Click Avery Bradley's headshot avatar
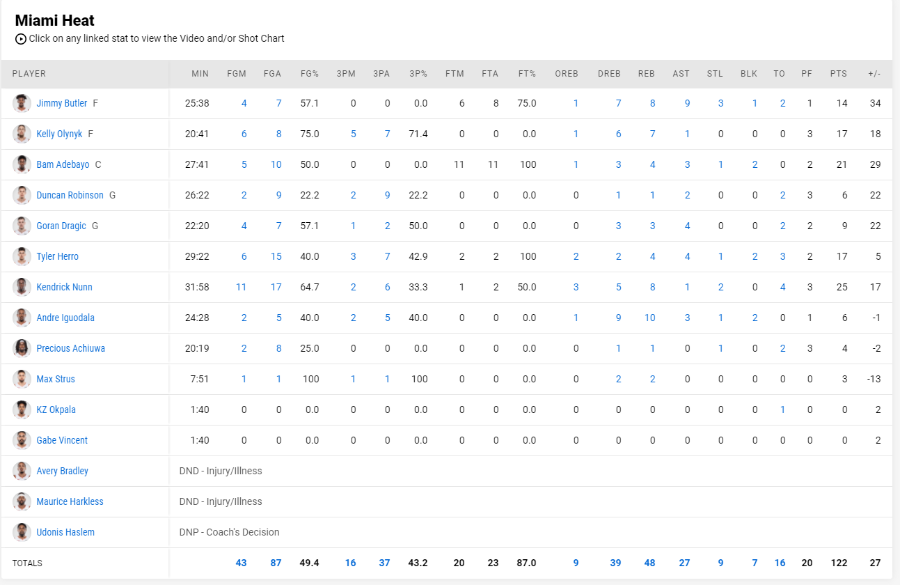The width and height of the screenshot is (900, 585). click(22, 471)
